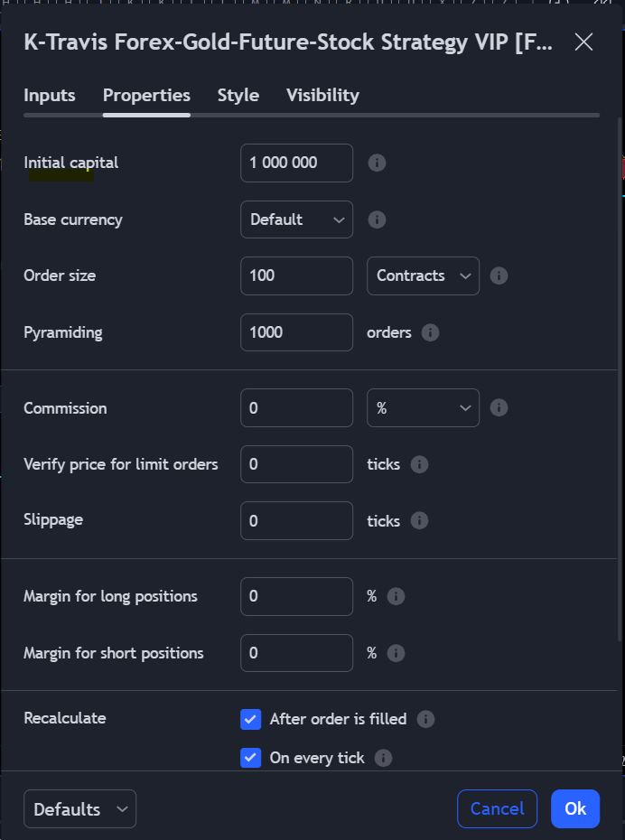This screenshot has height=840, width=625.
Task: Click the Initial capital input field
Action: [x=296, y=163]
